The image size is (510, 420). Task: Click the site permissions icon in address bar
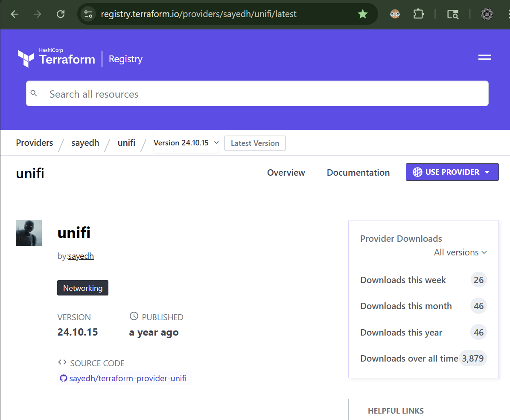tap(88, 14)
